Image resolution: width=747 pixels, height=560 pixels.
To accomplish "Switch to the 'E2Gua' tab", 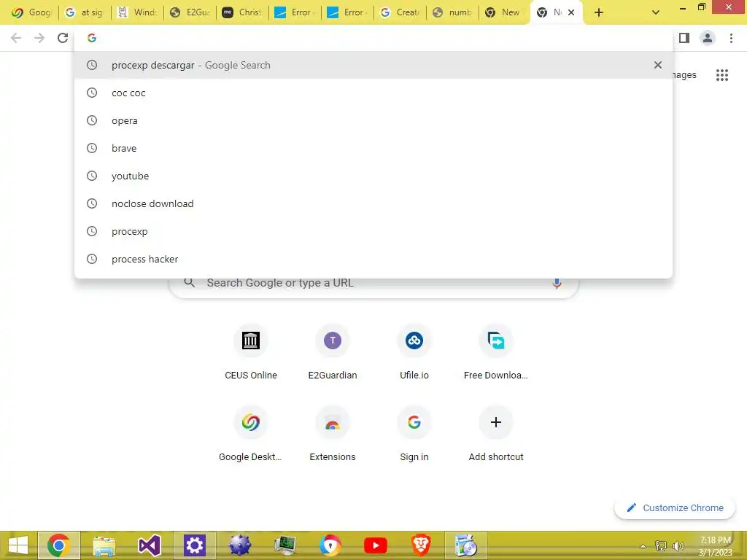I will click(x=190, y=12).
